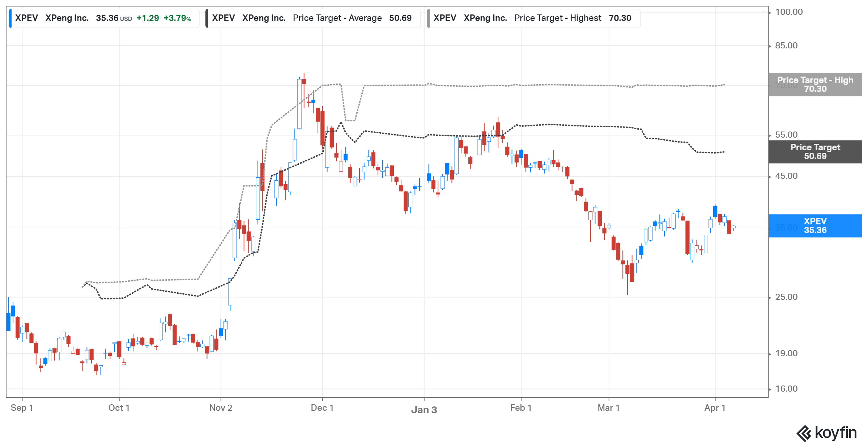Click the blue XPEV 35.36 axis tag
Image resolution: width=868 pixels, height=448 pixels.
click(815, 226)
